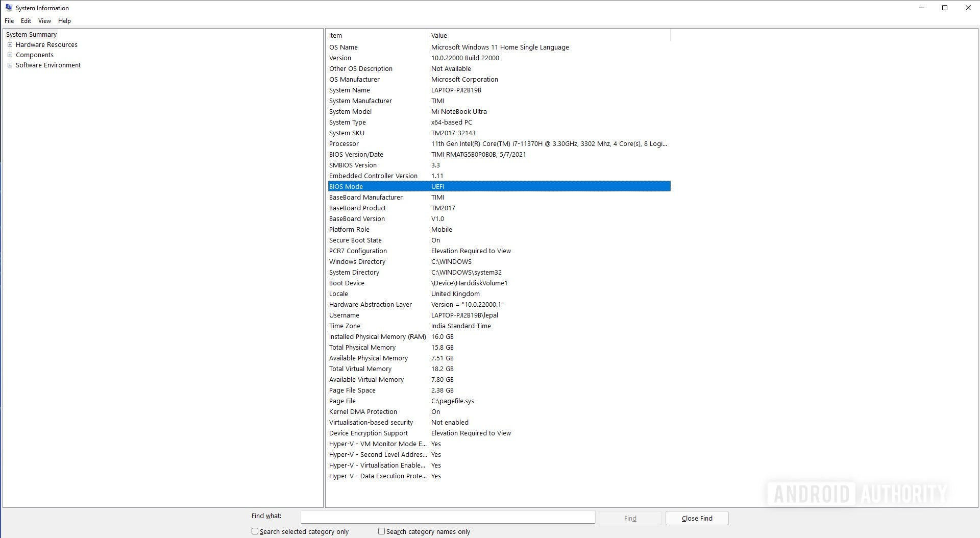The image size is (980, 538).
Task: Open the File menu
Action: coord(9,21)
